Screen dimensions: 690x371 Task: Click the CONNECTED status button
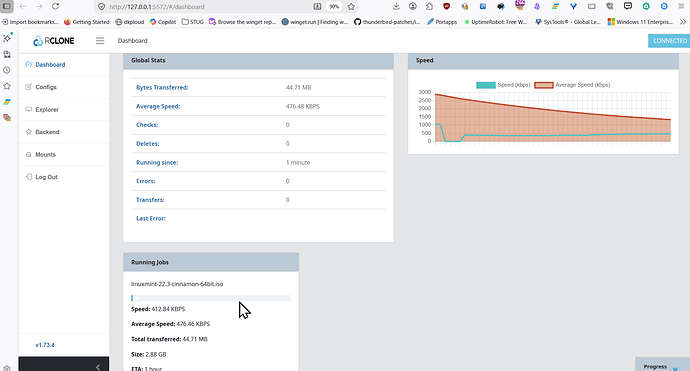pos(669,40)
